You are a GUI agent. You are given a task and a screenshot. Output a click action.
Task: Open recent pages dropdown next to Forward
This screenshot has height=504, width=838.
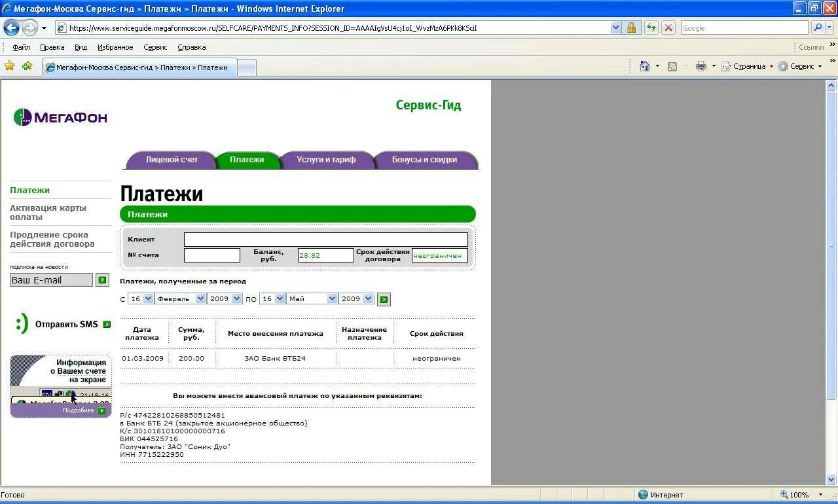point(44,28)
